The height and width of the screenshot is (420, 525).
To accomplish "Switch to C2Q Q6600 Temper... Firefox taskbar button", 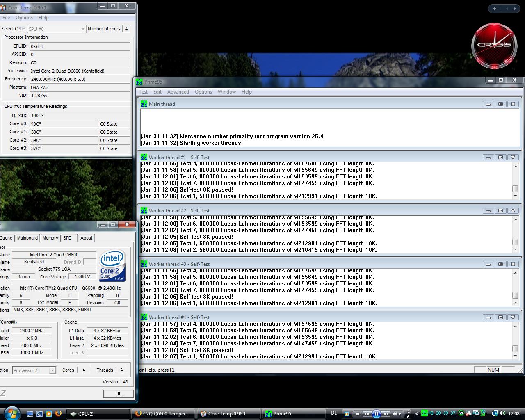I will pyautogui.click(x=163, y=414).
